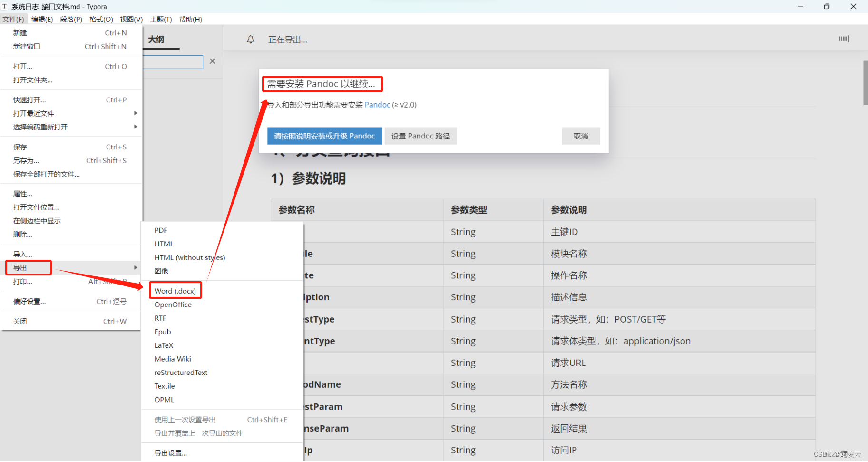Export as Textile
This screenshot has width=868, height=462.
(x=223, y=386)
